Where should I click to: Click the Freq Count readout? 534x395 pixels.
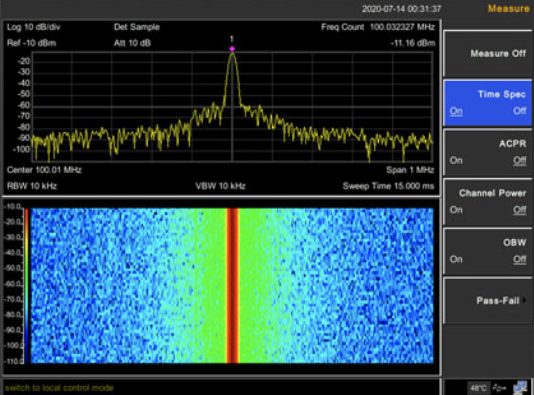pos(378,27)
